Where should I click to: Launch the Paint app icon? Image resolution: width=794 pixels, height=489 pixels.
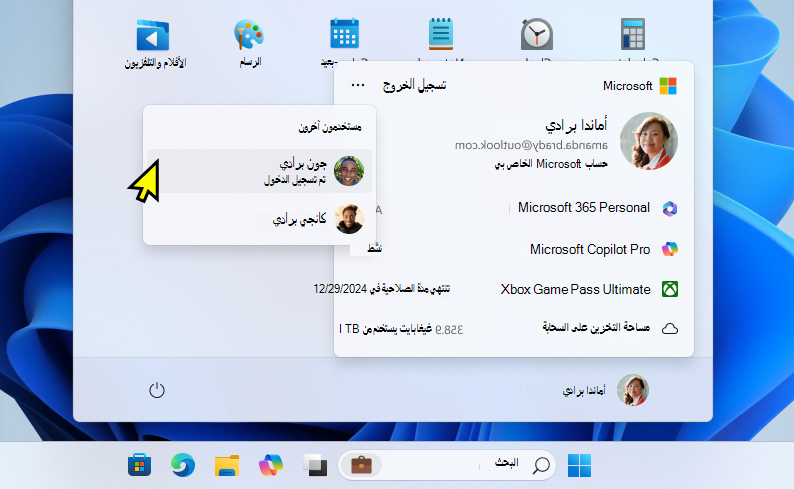(x=249, y=34)
